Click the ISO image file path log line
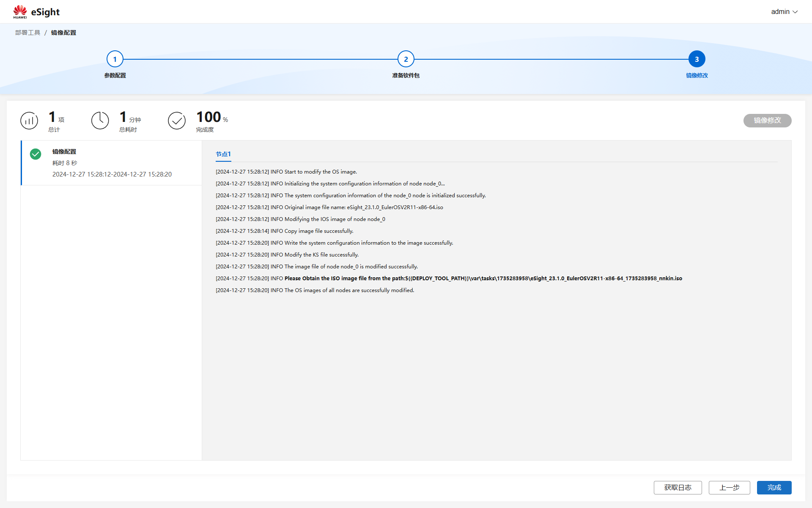Screen dimensions: 812x508 click(448, 279)
